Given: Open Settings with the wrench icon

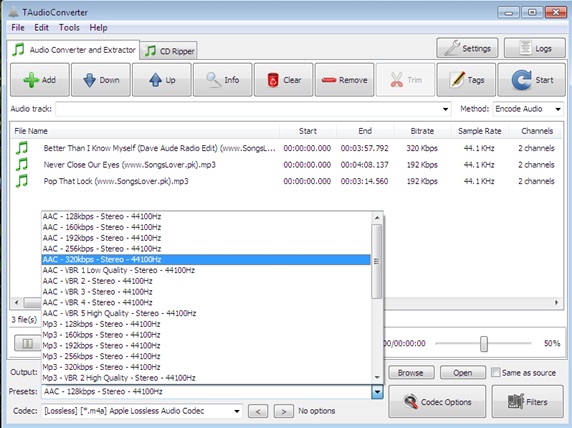Looking at the screenshot, I should 452,48.
